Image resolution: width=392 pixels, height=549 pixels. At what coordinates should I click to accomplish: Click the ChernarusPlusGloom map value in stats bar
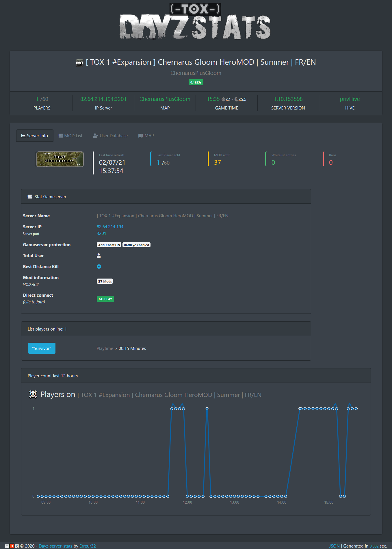(x=165, y=99)
